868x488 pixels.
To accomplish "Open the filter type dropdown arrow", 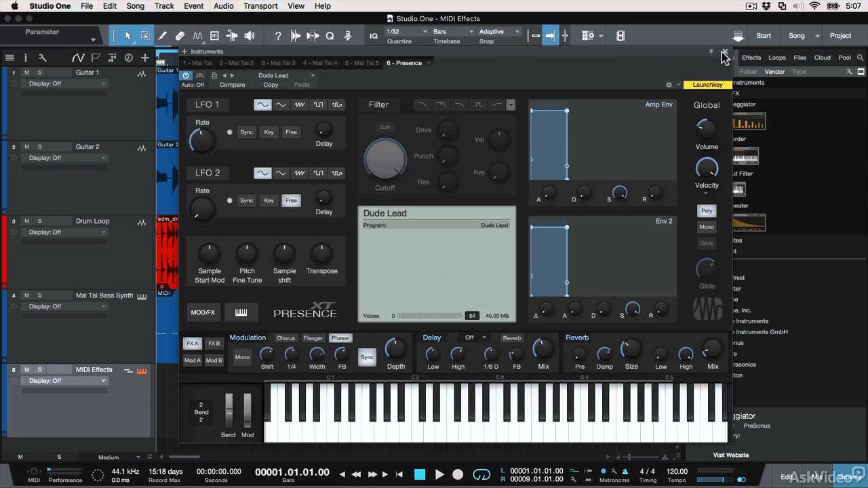I will pyautogui.click(x=511, y=105).
